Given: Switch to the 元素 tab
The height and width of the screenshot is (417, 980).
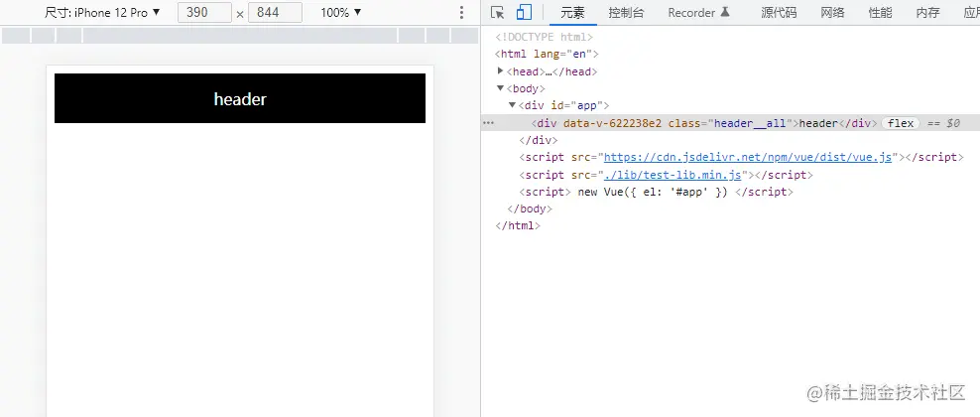Looking at the screenshot, I should click(x=572, y=13).
